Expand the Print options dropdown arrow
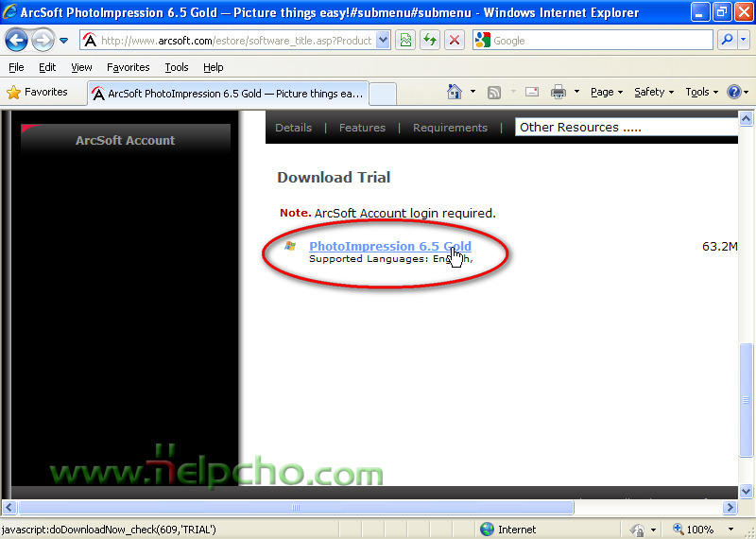Screen dimensions: 756x539 click(x=576, y=92)
